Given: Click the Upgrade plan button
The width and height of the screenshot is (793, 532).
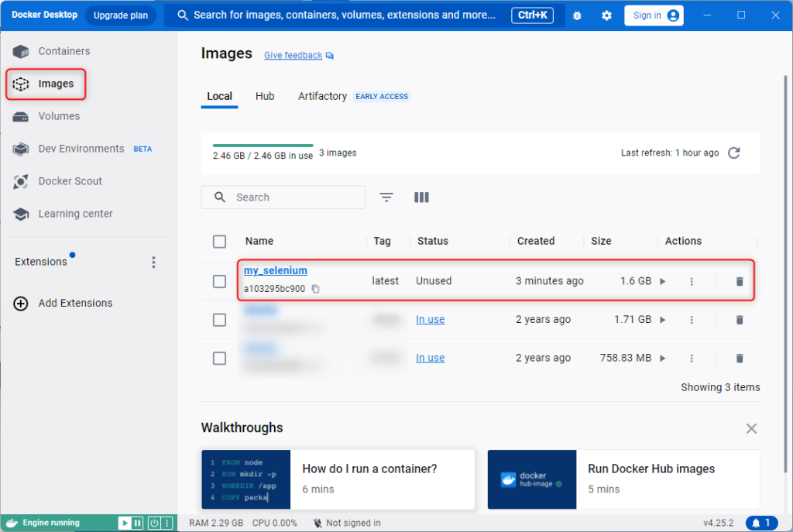Looking at the screenshot, I should (x=121, y=15).
